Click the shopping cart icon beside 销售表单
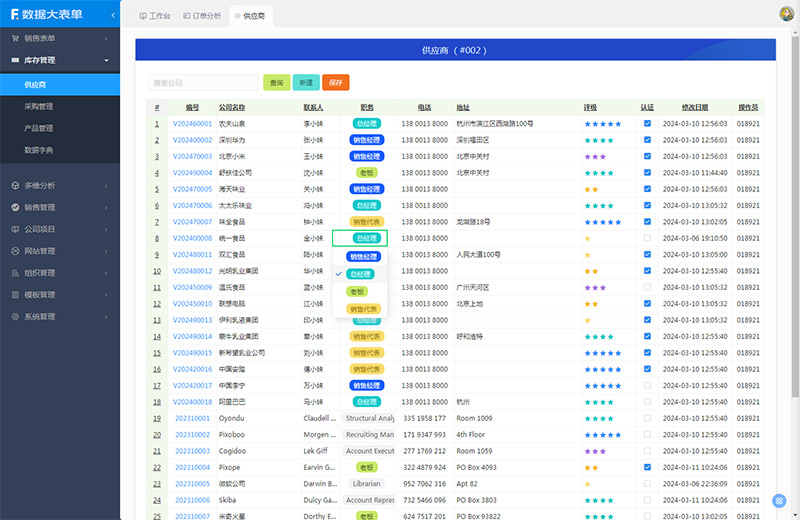Screen dimensions: 800x520 pos(15,38)
